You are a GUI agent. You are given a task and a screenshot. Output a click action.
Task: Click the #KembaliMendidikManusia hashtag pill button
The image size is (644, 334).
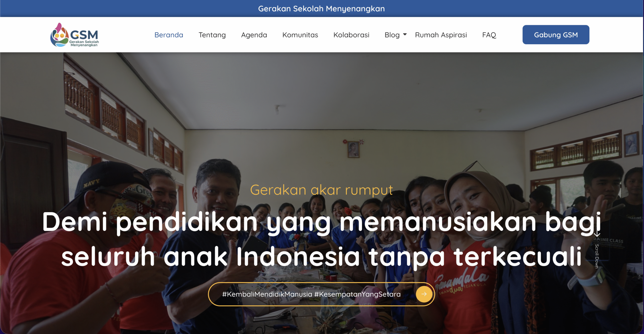[321, 294]
